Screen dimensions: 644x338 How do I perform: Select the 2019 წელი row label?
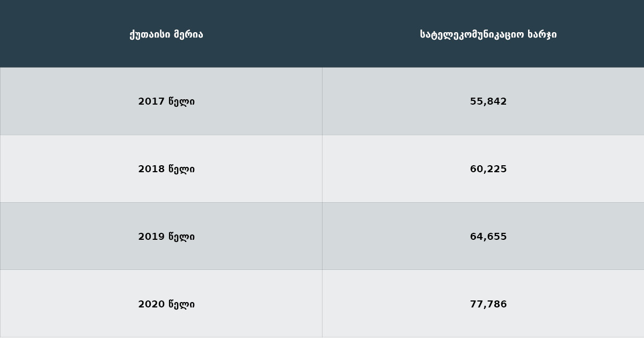pyautogui.click(x=166, y=237)
